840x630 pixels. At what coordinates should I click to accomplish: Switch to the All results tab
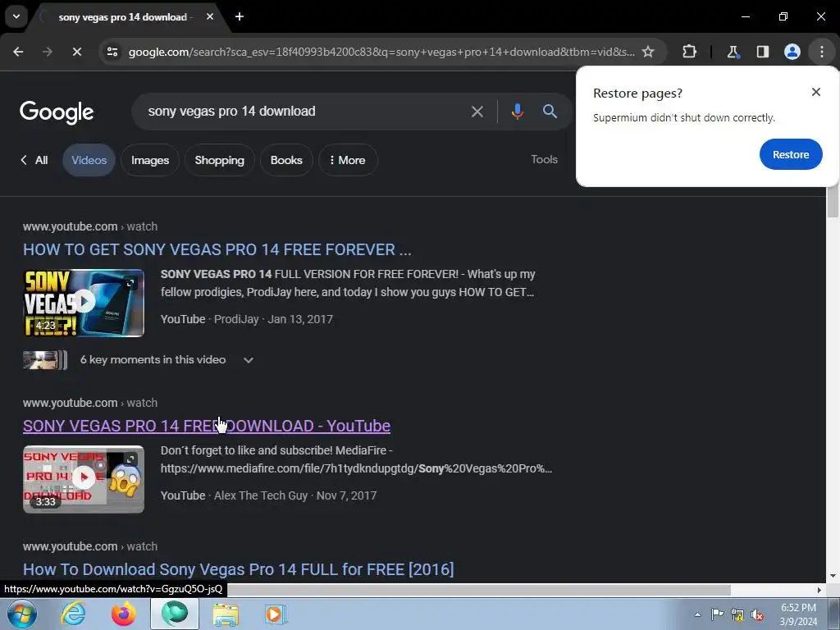coord(34,160)
